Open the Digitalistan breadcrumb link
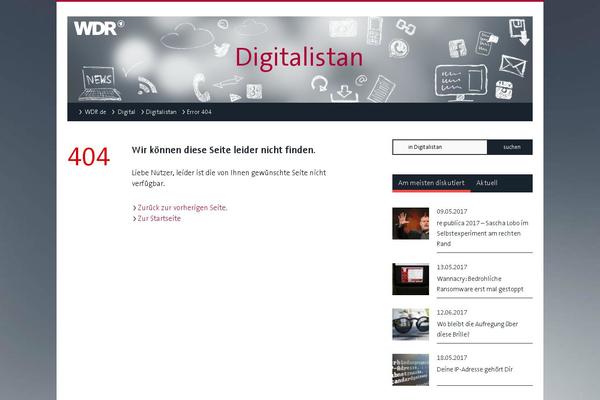The image size is (600, 400). [161, 112]
